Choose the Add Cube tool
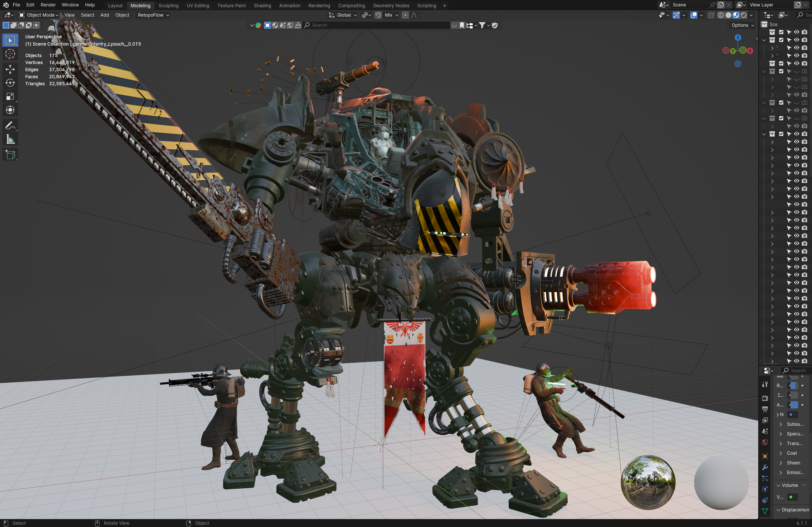 [x=10, y=155]
